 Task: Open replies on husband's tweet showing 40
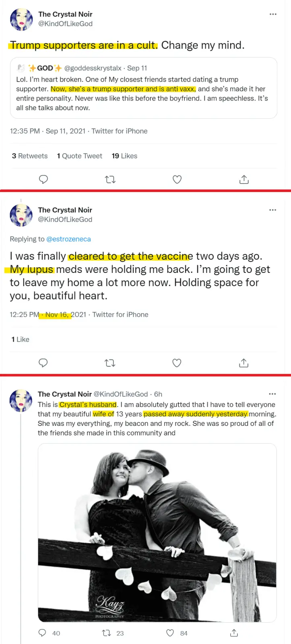coord(42,633)
